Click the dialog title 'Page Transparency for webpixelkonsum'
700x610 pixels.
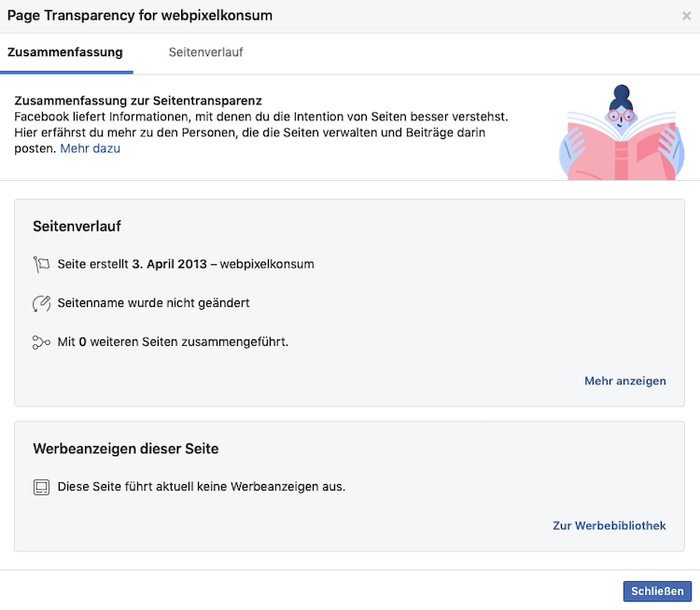(140, 15)
